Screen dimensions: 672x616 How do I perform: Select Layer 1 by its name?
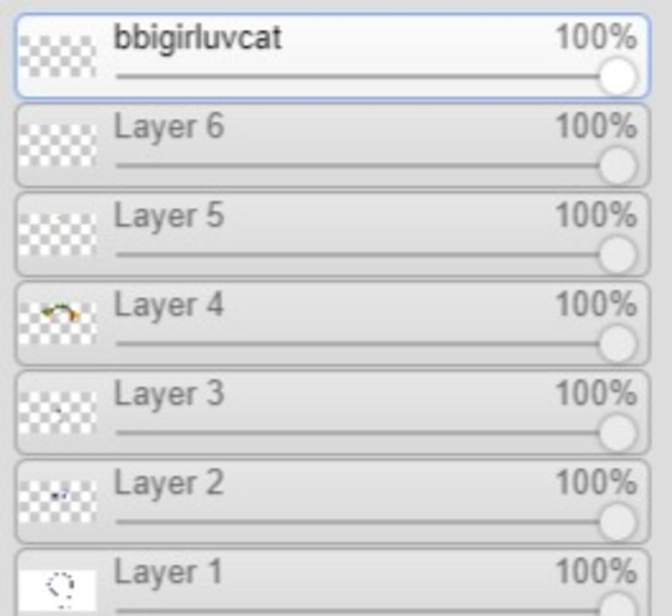[x=168, y=573]
